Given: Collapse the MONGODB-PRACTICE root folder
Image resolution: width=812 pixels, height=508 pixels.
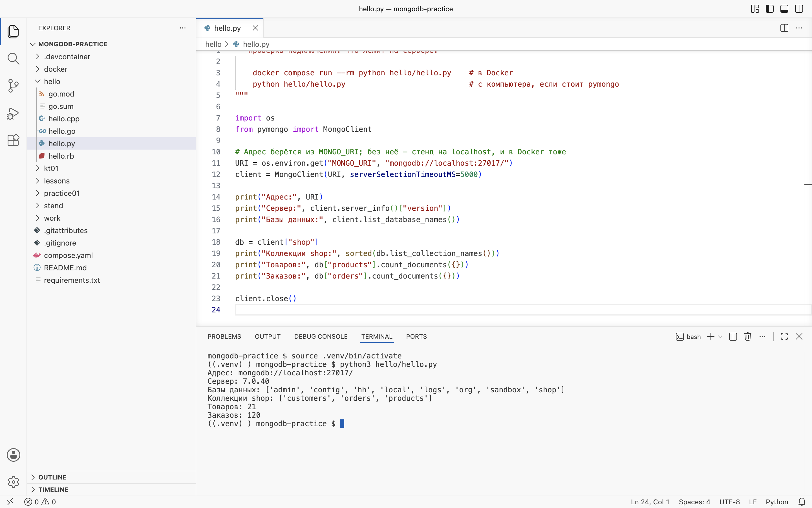Looking at the screenshot, I should 111,44.
